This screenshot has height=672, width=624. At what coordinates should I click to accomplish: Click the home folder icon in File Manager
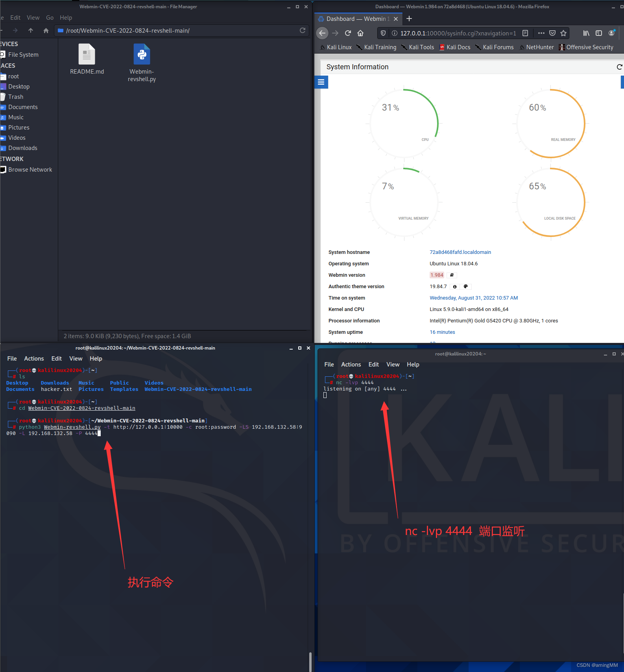pos(46,30)
